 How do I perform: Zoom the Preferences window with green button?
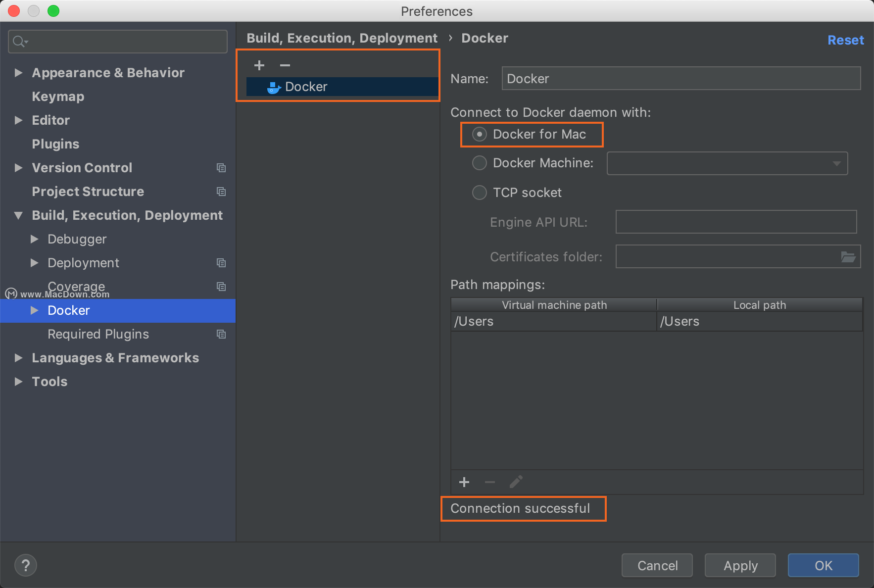(x=53, y=11)
